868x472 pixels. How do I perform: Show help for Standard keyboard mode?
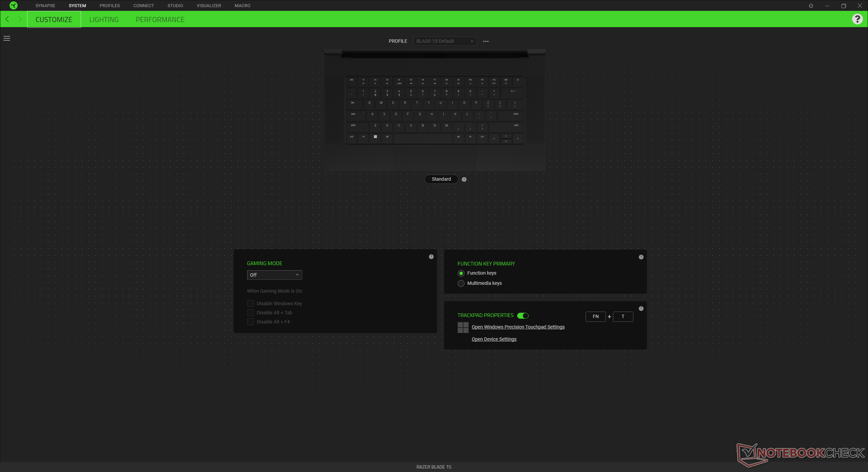464,179
